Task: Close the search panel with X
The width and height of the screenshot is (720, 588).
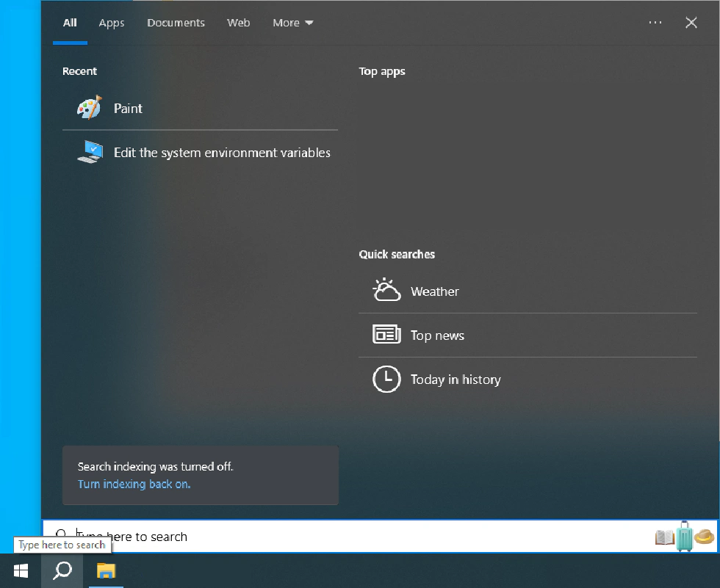Action: pos(691,23)
